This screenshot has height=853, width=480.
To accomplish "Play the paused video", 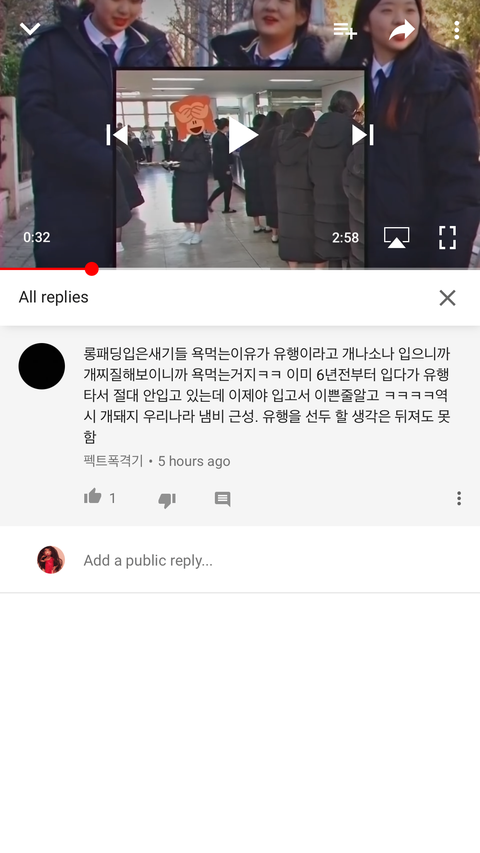I will pos(242,135).
